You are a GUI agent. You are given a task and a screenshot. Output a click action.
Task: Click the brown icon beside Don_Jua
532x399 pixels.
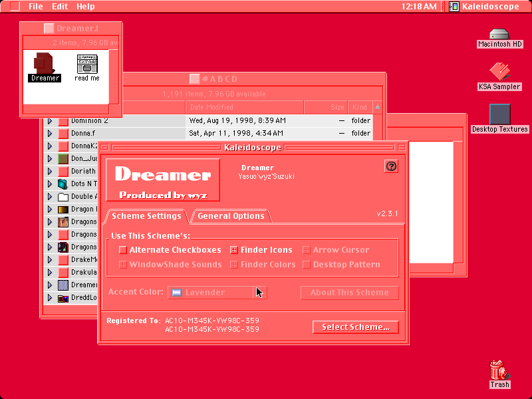[63, 159]
